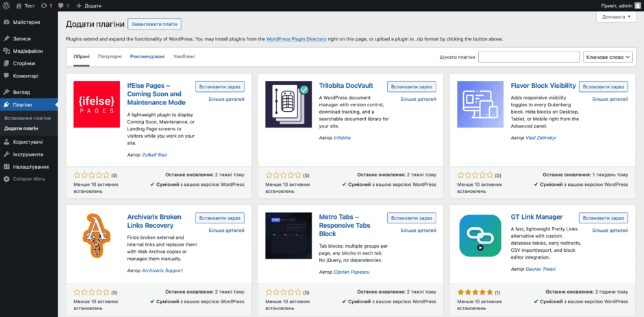Open Більше деталей for Trilobita DocVault

(418, 99)
